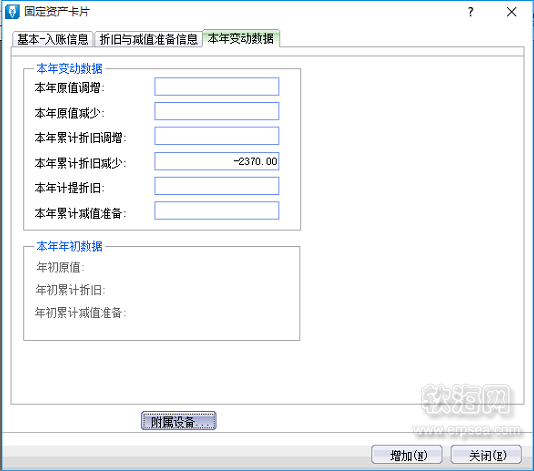This screenshot has height=471, width=534.
Task: Focus the 本年原值调增 input field
Action: pos(217,87)
